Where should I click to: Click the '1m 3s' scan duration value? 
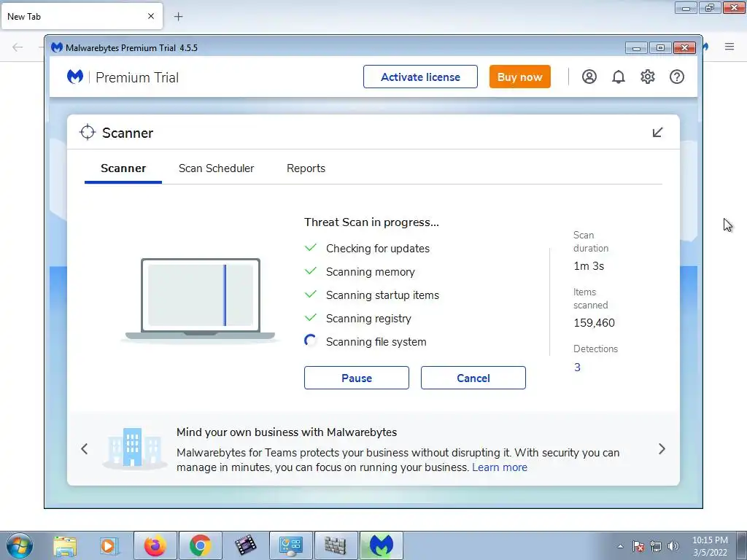coord(589,266)
